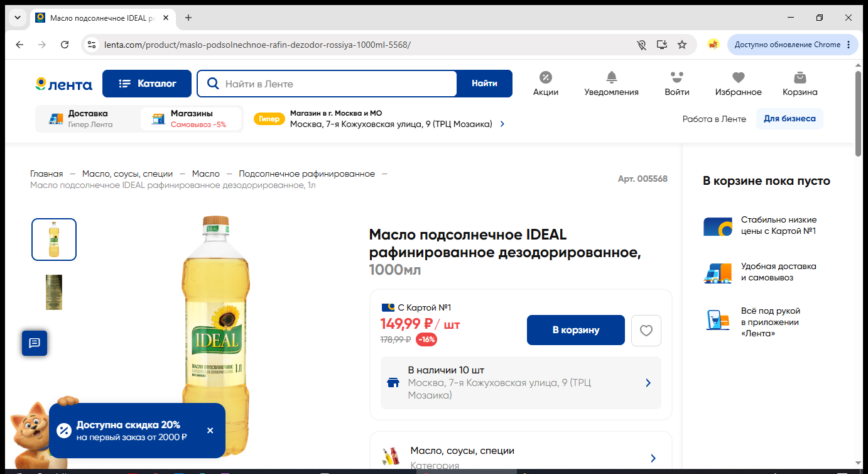
Task: Expand В наличии 10 шт store availability
Action: click(521, 383)
